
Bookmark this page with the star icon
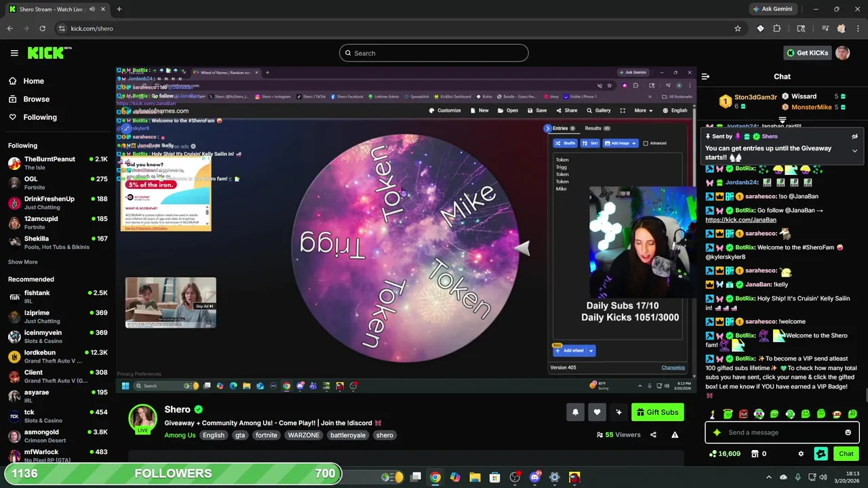coord(738,28)
